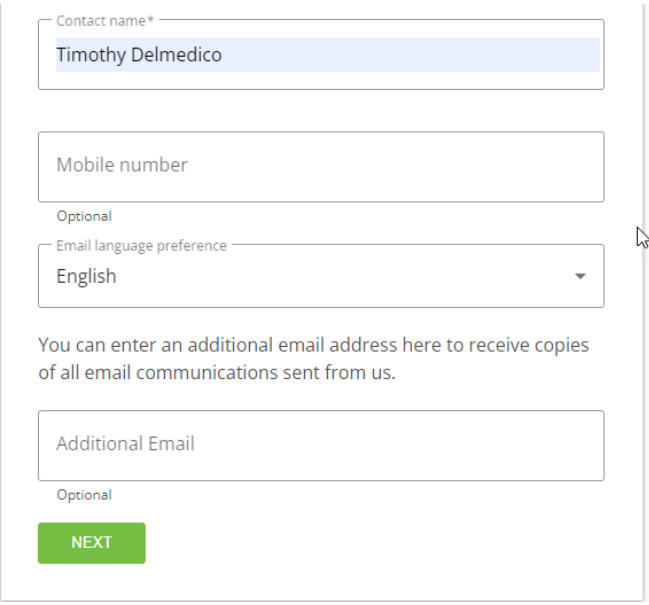Click the 'Additional Email' placeholder text

point(125,444)
